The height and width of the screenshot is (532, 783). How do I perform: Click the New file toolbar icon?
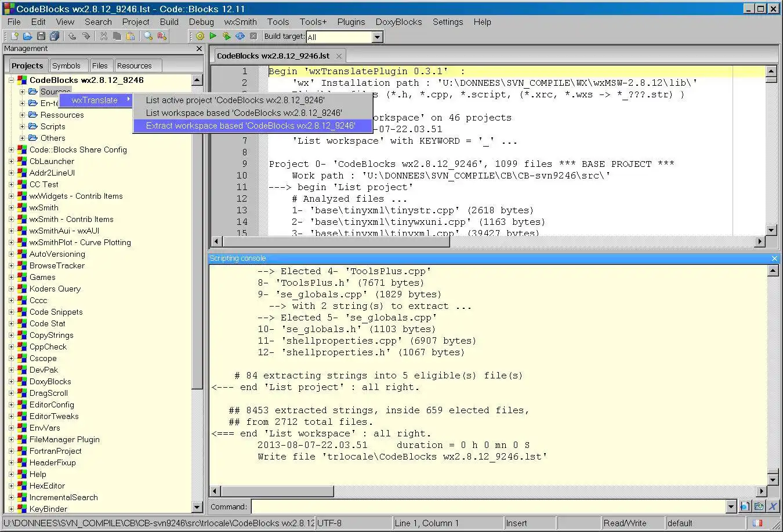(x=14, y=36)
